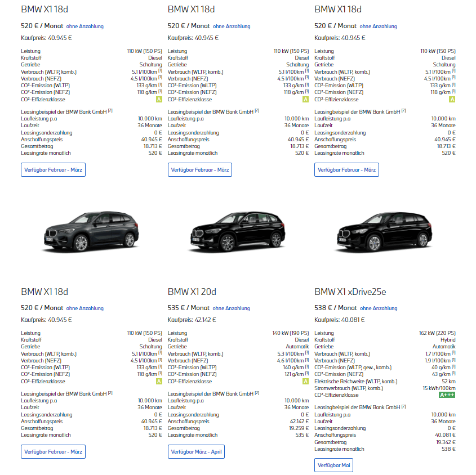This screenshot has height=475, width=476.
Task: Click the '15 kWh/100km' power consumption value
Action: coord(439,388)
